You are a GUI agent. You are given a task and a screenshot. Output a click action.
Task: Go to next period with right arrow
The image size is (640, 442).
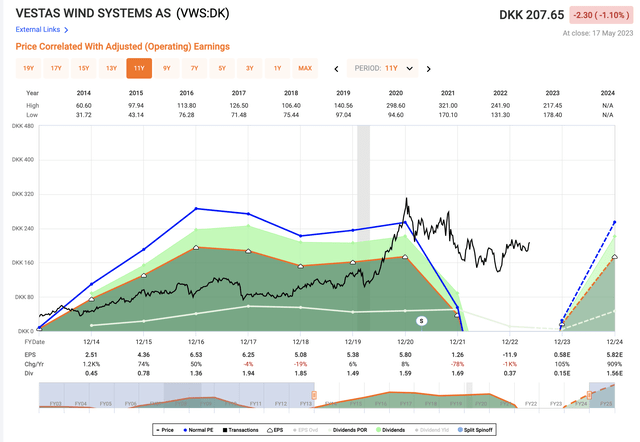coord(428,69)
